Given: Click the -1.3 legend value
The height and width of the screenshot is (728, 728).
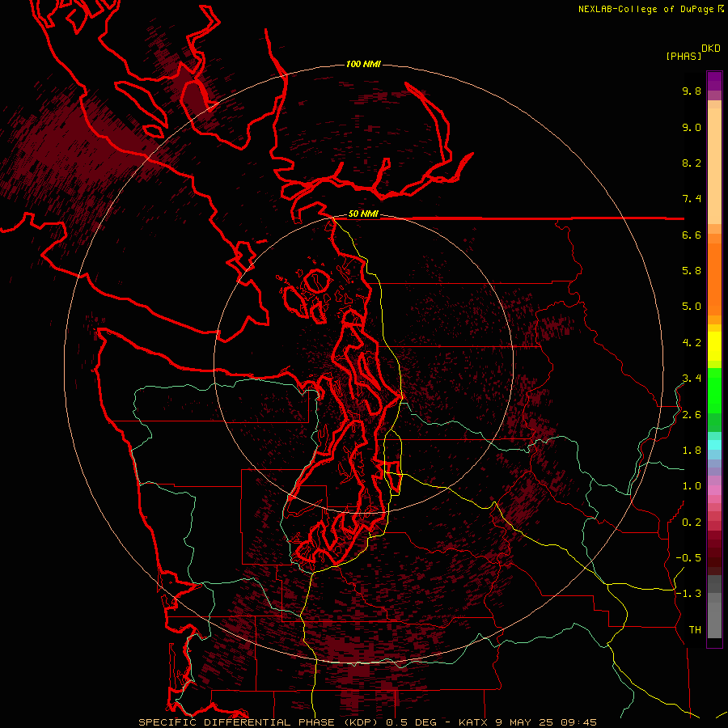Looking at the screenshot, I should coord(688,594).
